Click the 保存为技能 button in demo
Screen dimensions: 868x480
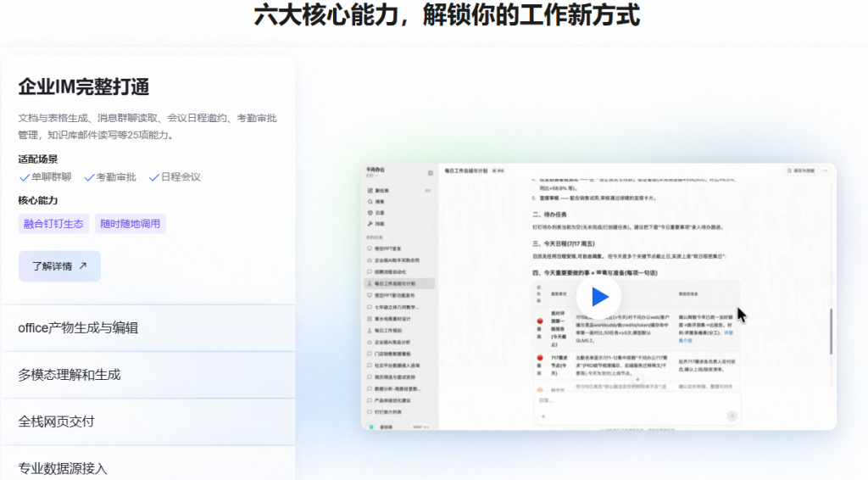pyautogui.click(x=801, y=171)
